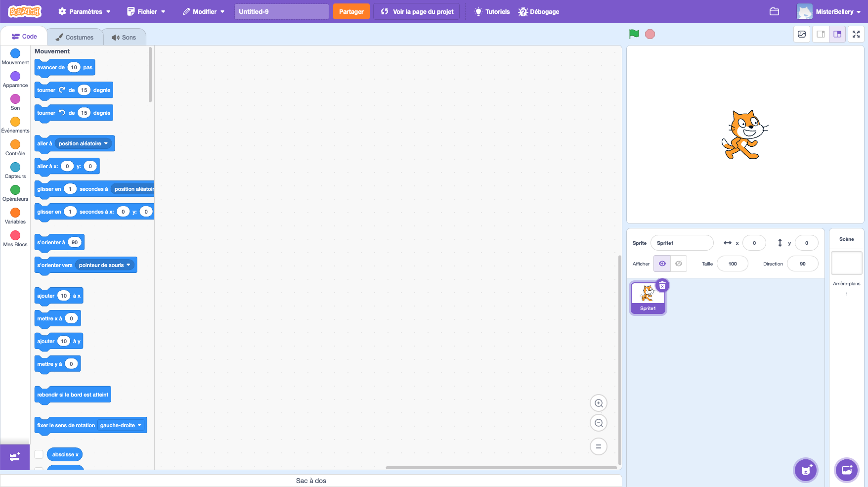The image size is (868, 487).
Task: Select the Scène backdrop thumbnail
Action: (847, 263)
